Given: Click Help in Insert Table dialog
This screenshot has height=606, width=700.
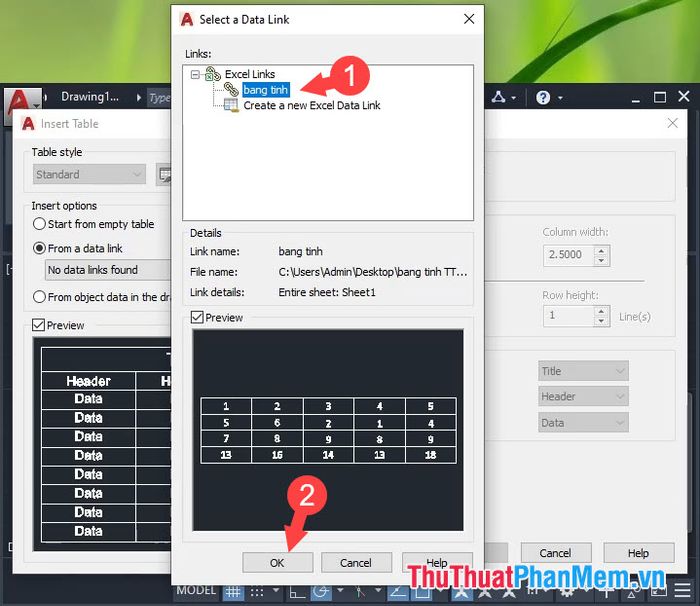Looking at the screenshot, I should pyautogui.click(x=638, y=553).
